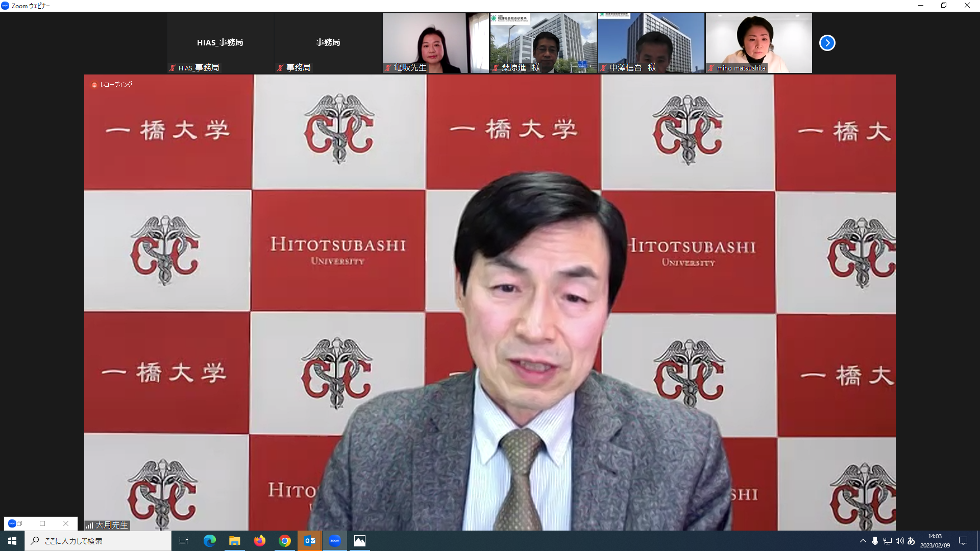Select 亀坂先生 video thumbnail

coord(435,43)
